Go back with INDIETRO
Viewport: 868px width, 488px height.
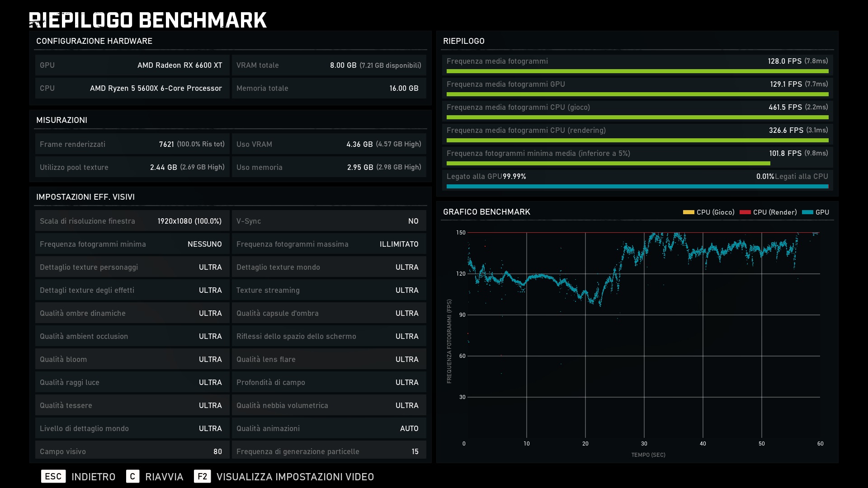[94, 477]
